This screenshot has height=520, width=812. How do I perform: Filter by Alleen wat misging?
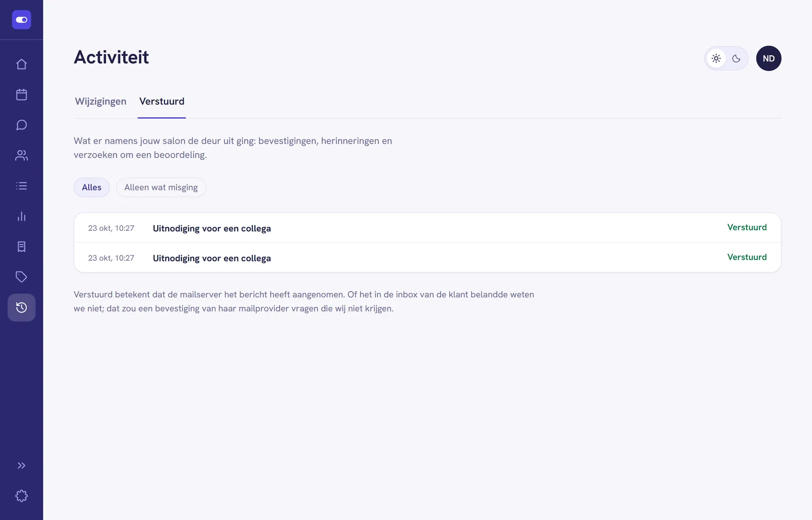click(161, 188)
